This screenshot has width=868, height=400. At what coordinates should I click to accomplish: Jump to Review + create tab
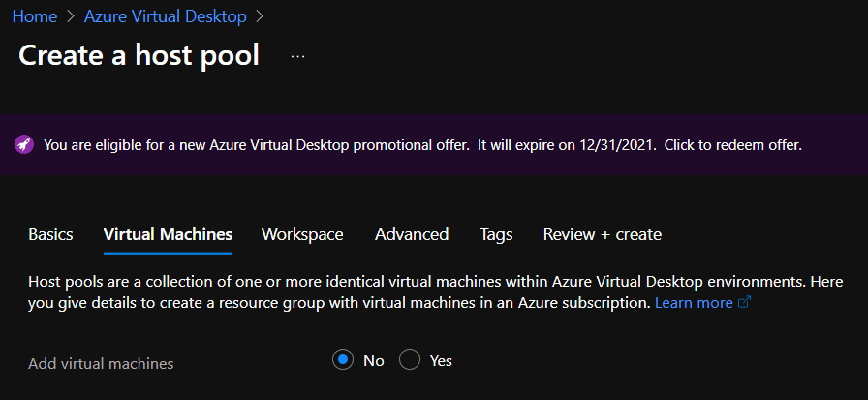[x=603, y=234]
